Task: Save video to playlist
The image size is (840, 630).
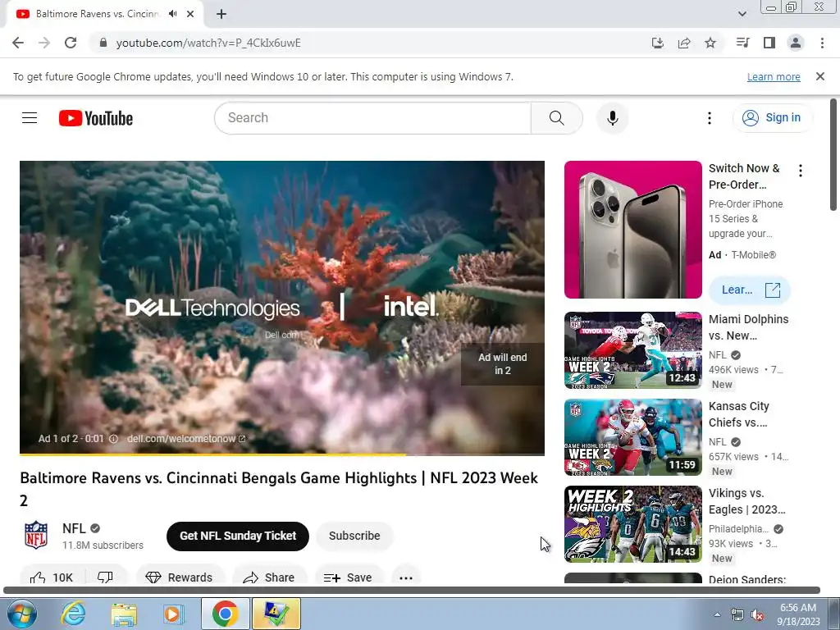Action: (349, 577)
